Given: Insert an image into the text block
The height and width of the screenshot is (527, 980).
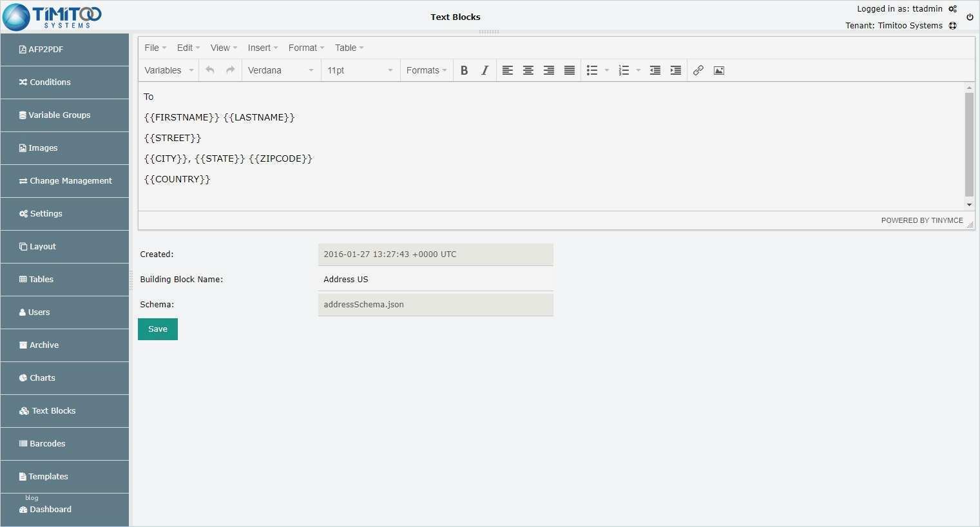Looking at the screenshot, I should (x=719, y=70).
